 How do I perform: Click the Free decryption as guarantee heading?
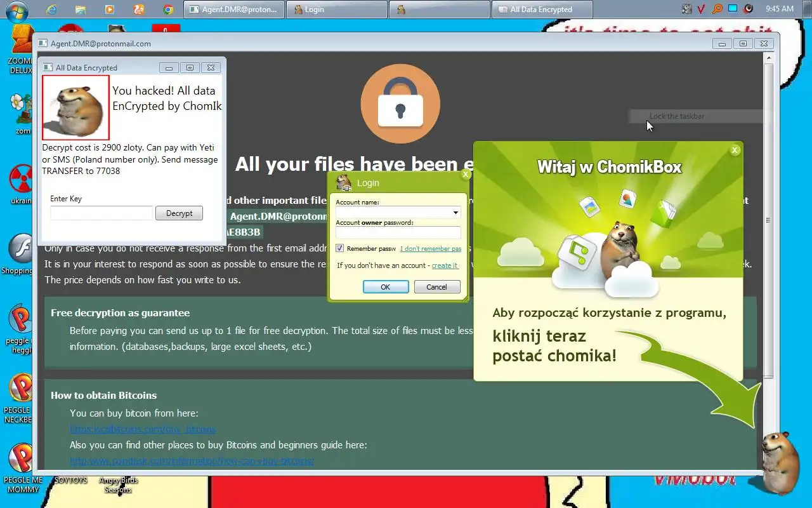pyautogui.click(x=120, y=312)
